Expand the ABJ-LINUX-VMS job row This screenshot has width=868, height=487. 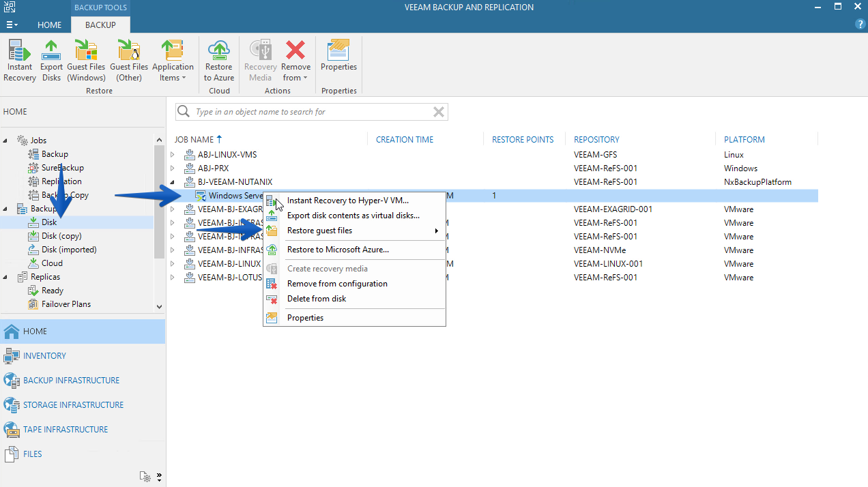[x=172, y=155]
